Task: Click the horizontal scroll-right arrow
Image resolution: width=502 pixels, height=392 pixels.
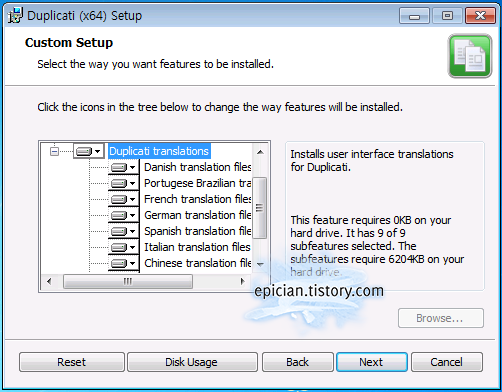Action: coord(243,282)
